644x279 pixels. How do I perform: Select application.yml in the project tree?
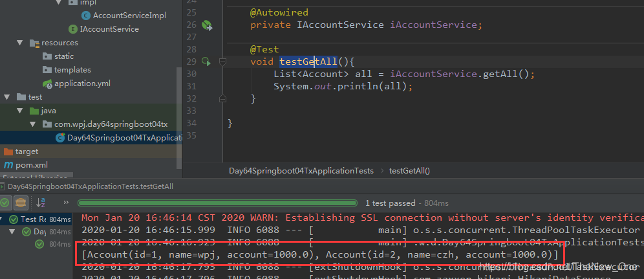coord(82,84)
